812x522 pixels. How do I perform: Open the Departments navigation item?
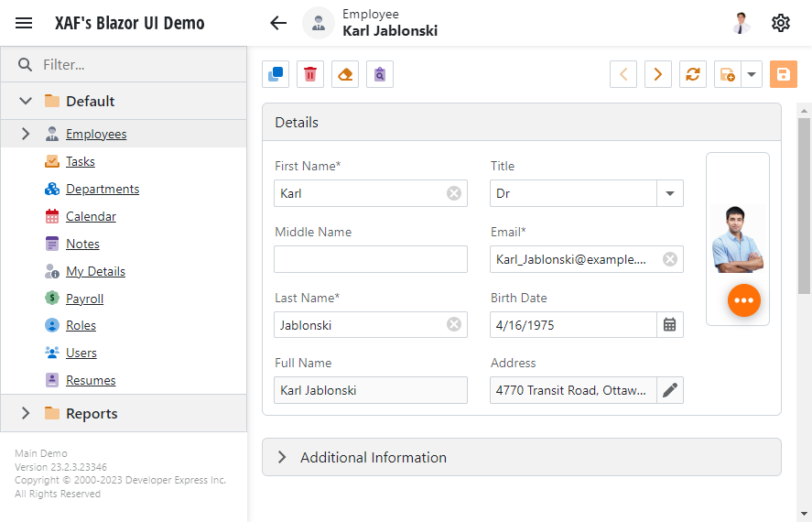[103, 189]
